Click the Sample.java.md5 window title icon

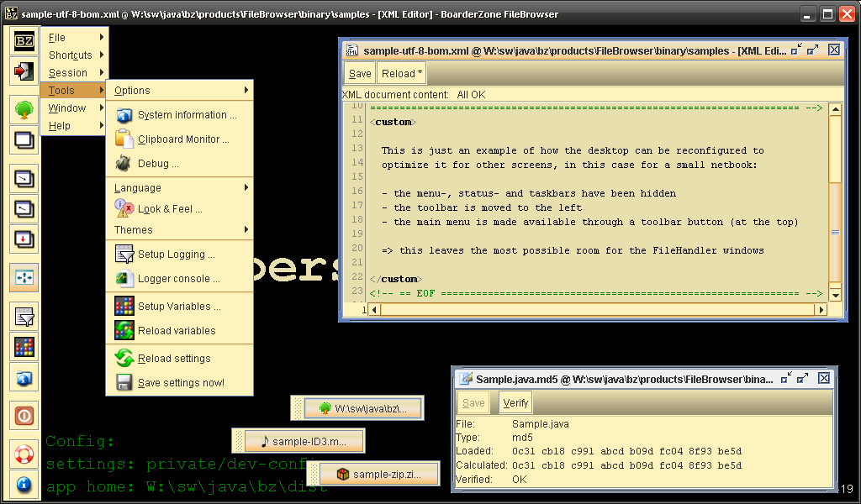click(x=466, y=378)
